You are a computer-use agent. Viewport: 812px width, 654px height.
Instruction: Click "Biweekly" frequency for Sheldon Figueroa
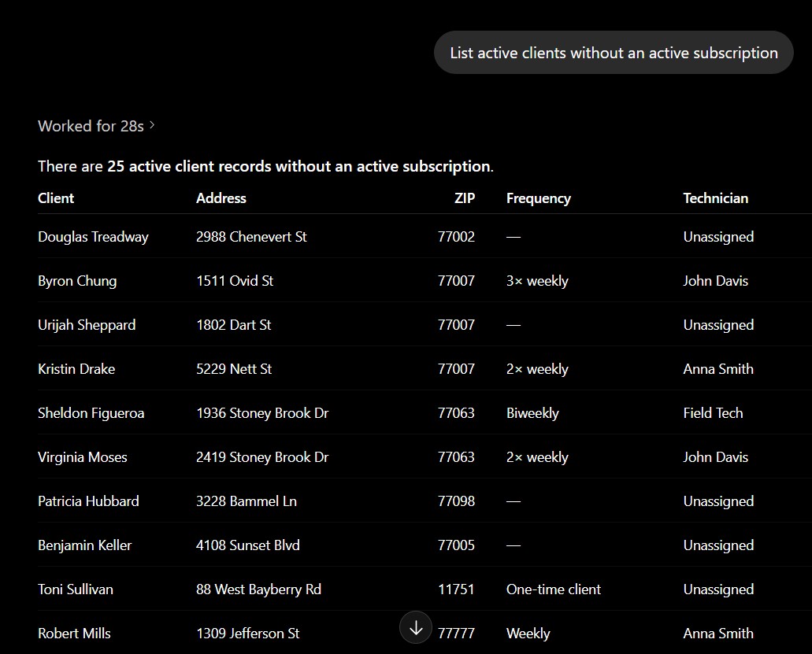tap(532, 413)
